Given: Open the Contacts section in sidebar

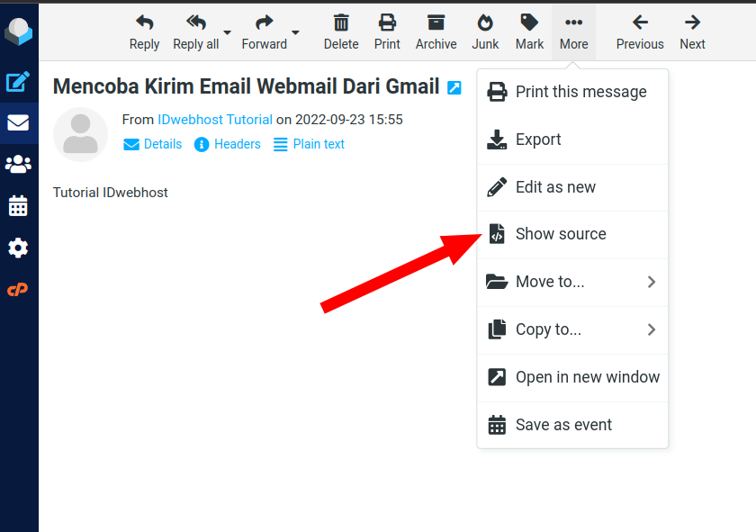Looking at the screenshot, I should (x=18, y=165).
